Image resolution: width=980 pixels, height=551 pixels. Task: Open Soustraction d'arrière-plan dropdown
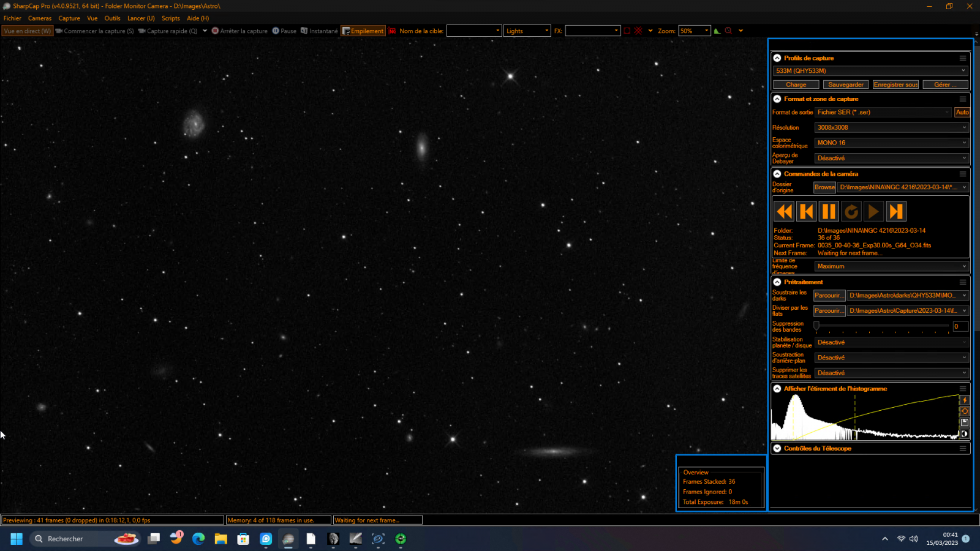[892, 358]
